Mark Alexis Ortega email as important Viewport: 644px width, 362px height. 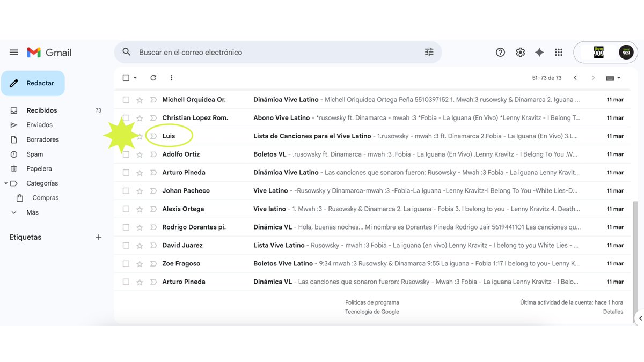(153, 209)
